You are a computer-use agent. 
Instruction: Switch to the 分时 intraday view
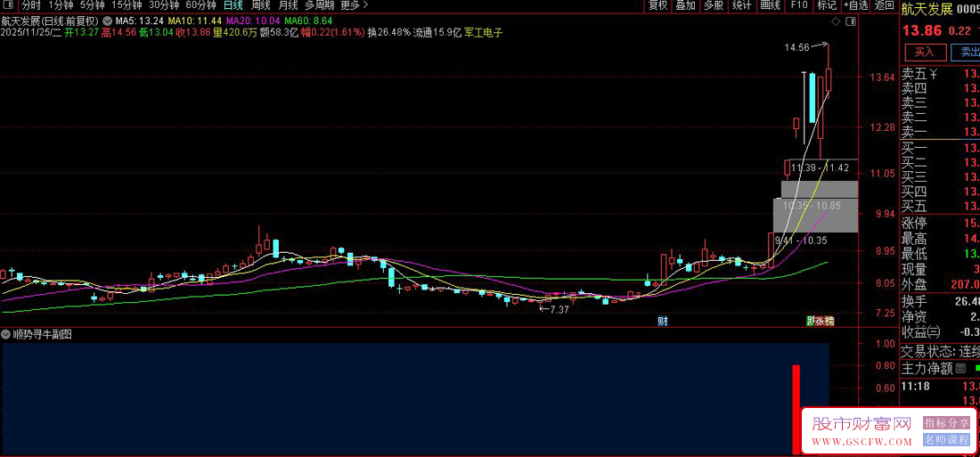tap(30, 5)
